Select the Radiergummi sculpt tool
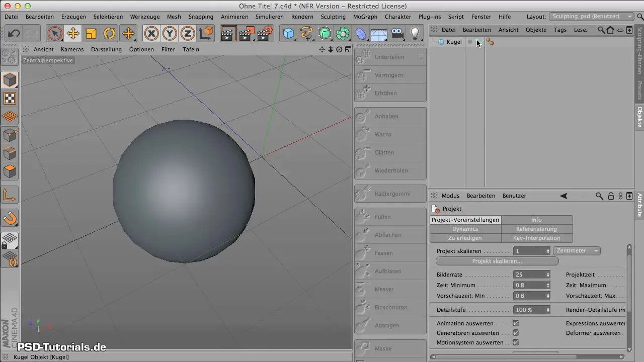 390,194
